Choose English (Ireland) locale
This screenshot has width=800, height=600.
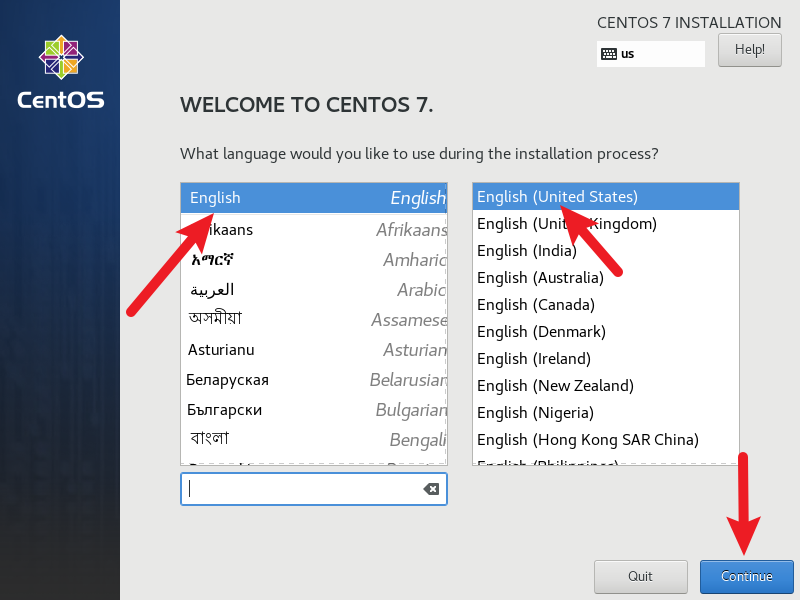point(606,359)
